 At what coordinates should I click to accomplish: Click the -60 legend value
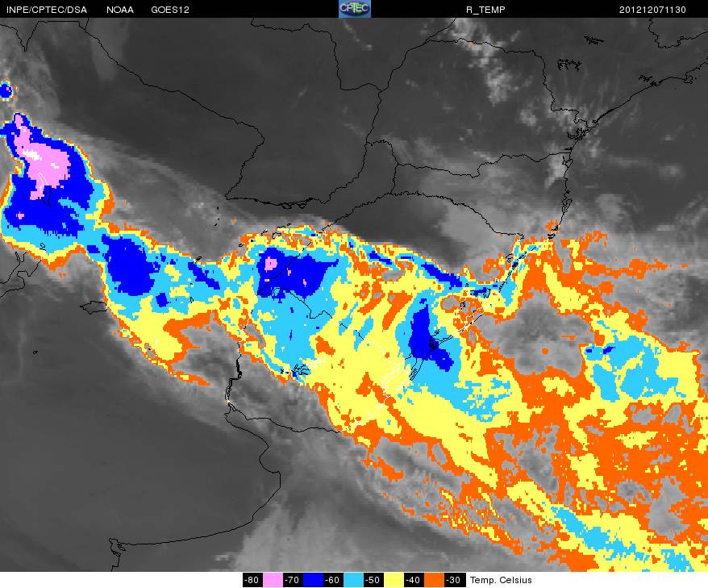(332, 580)
